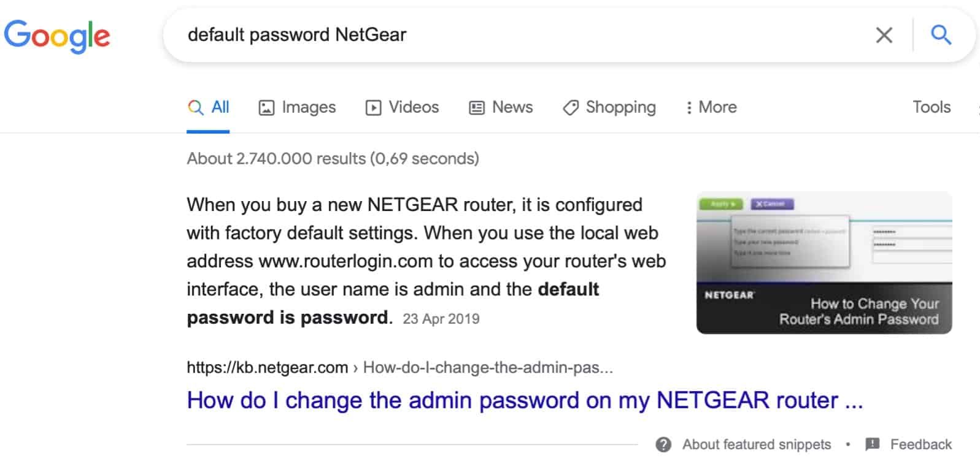The width and height of the screenshot is (980, 461).
Task: Click the About featured snippets link
Action: click(756, 444)
